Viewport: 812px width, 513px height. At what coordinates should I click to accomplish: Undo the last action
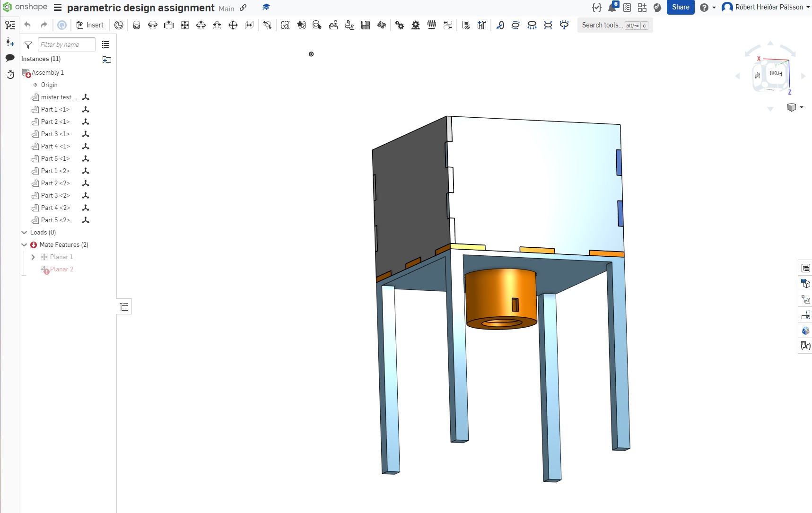click(x=27, y=25)
